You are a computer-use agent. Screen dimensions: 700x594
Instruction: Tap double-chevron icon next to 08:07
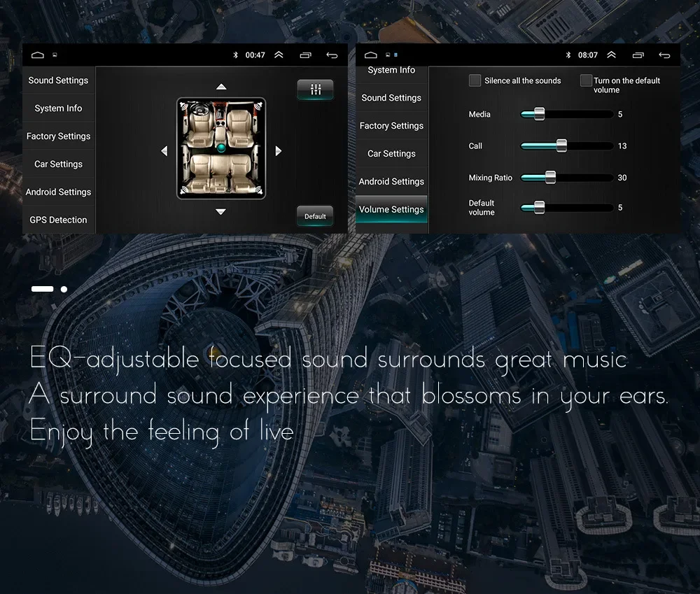coord(611,55)
